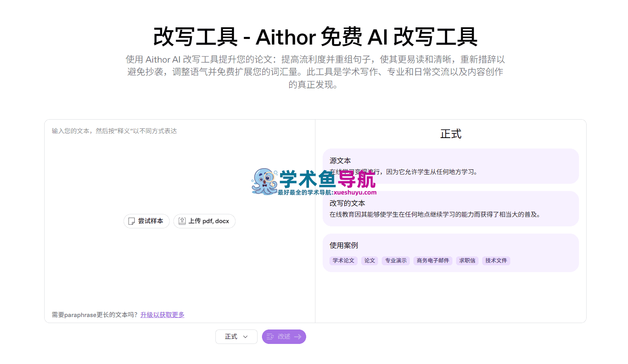Click the note icon in 尝试样本 button
628x364 pixels.
pos(131,221)
